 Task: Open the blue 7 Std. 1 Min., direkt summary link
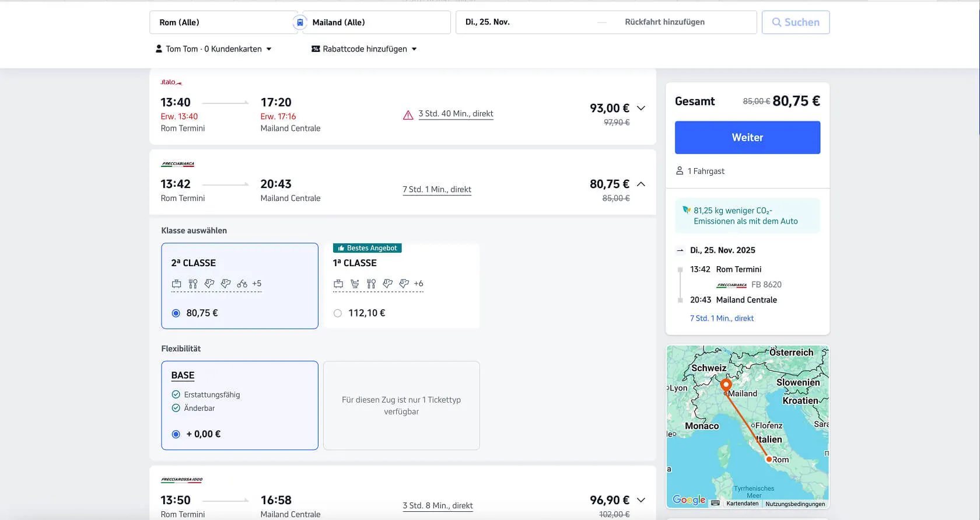722,318
